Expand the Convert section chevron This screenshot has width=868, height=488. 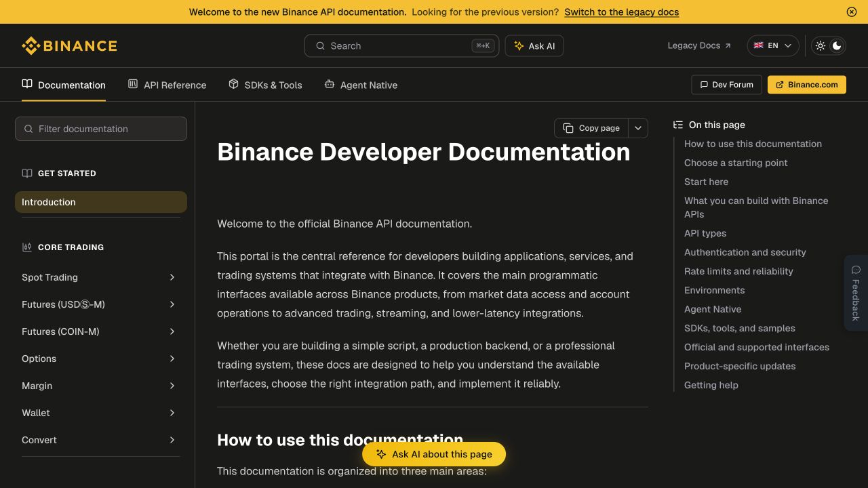[172, 440]
